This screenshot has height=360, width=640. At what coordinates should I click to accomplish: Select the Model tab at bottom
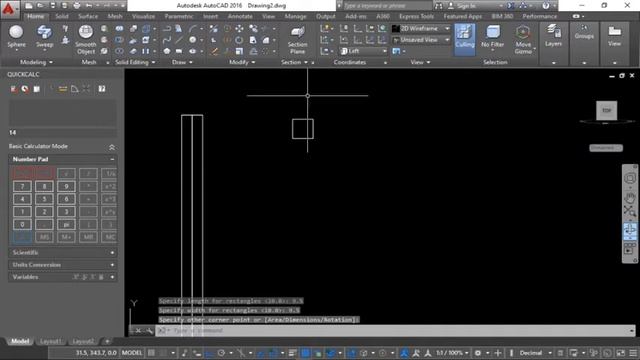20,341
